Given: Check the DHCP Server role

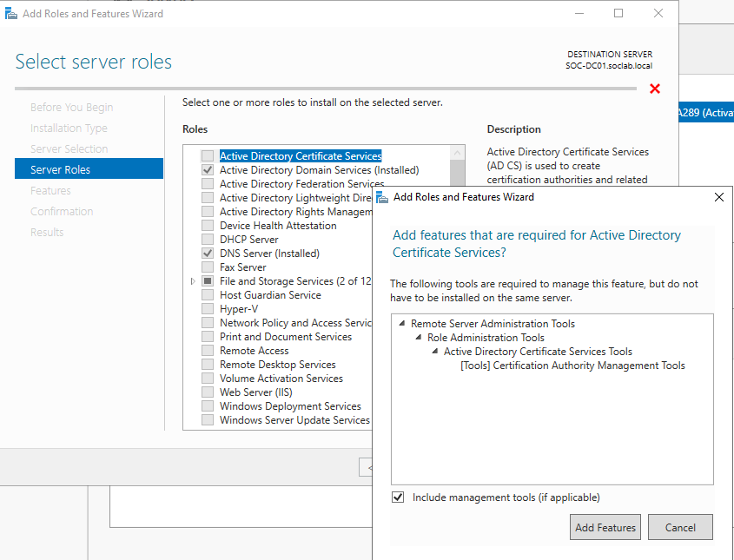Looking at the screenshot, I should coord(208,240).
